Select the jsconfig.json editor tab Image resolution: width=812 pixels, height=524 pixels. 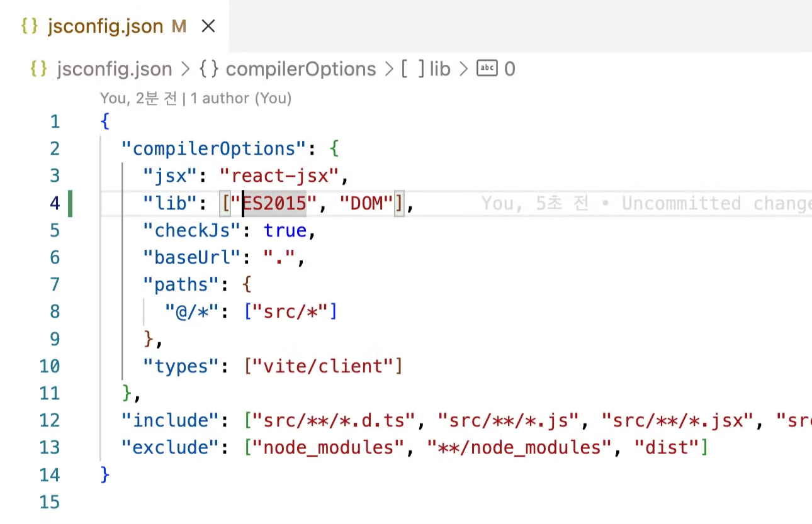point(105,26)
